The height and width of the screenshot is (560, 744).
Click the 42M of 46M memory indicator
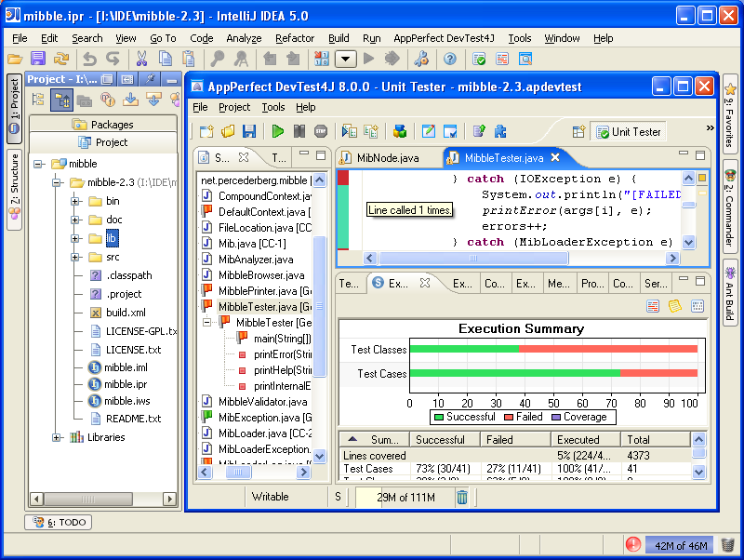681,545
